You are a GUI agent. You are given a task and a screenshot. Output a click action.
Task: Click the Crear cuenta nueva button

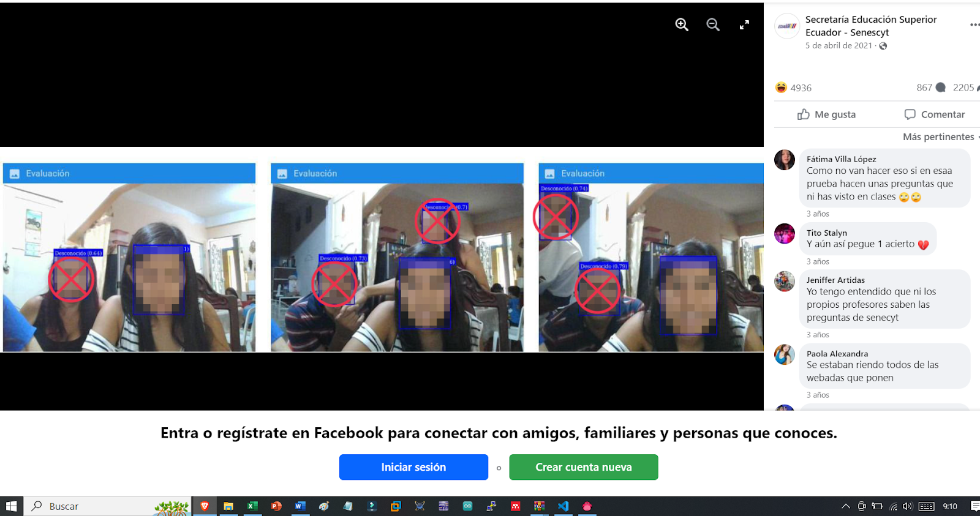coord(584,467)
